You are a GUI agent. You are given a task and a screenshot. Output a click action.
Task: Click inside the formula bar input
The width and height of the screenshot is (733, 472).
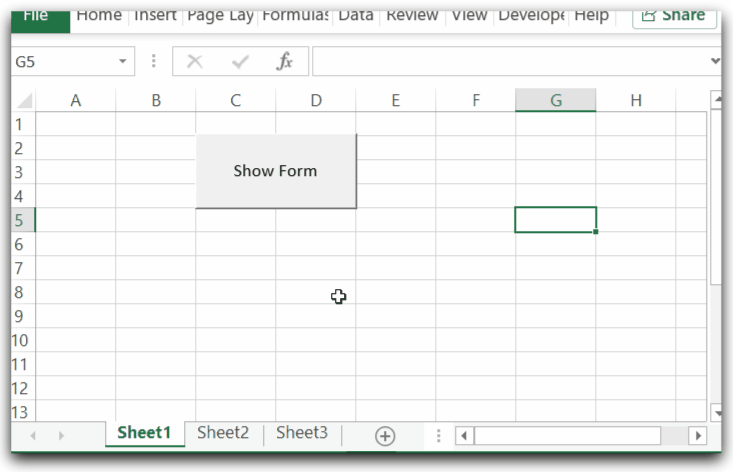[x=510, y=61]
